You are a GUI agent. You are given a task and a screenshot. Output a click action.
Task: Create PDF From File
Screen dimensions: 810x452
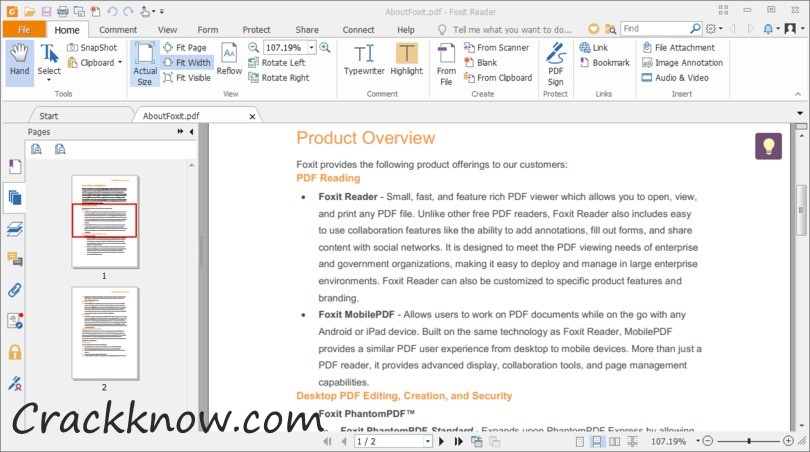pos(446,64)
